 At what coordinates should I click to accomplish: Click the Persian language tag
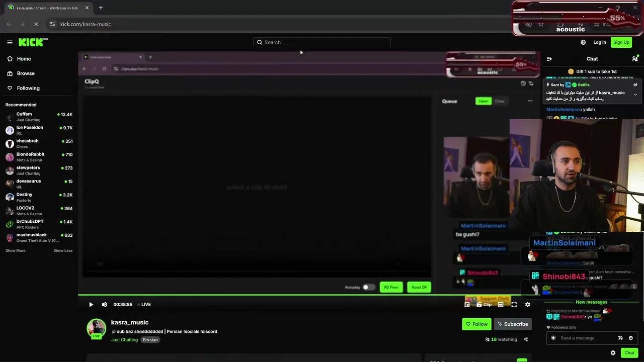150,340
